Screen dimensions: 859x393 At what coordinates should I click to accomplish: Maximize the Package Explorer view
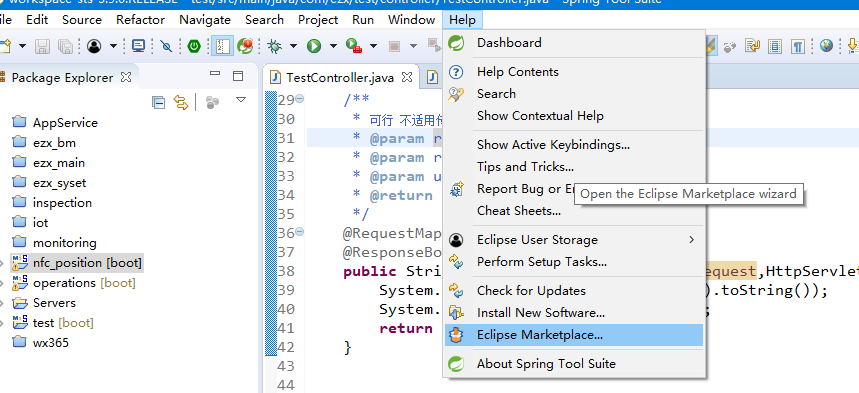pos(238,76)
